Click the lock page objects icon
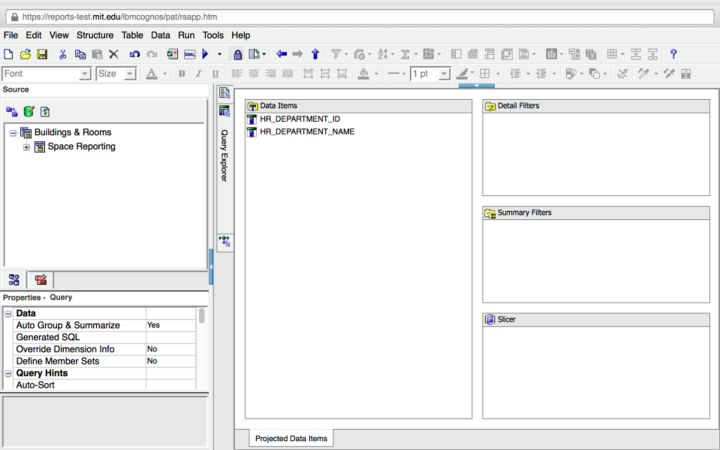Image resolution: width=720 pixels, height=450 pixels. (x=237, y=54)
